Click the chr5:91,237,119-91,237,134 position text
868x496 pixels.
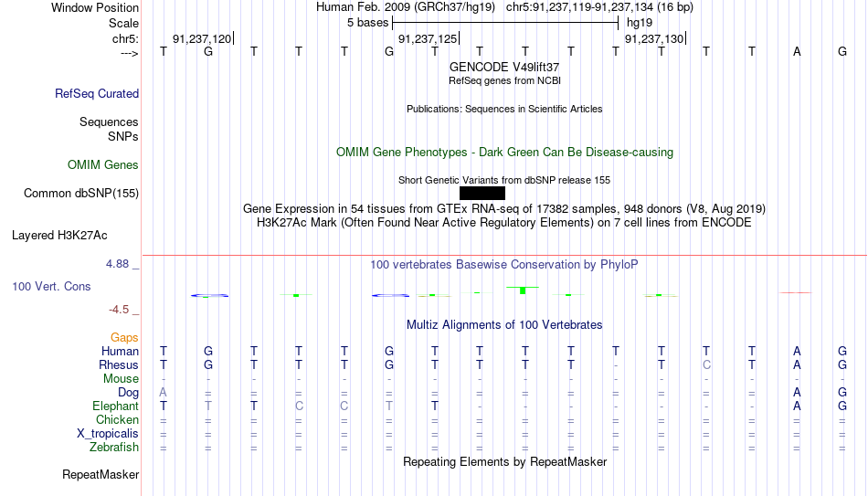click(599, 7)
